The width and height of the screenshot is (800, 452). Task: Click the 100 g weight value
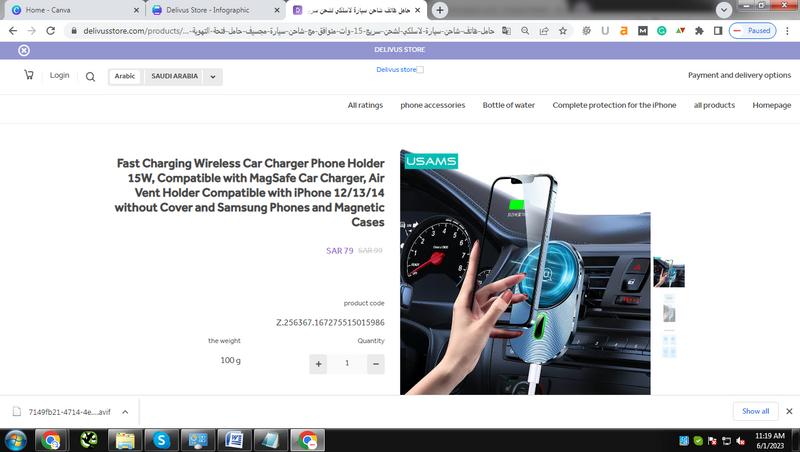[231, 360]
